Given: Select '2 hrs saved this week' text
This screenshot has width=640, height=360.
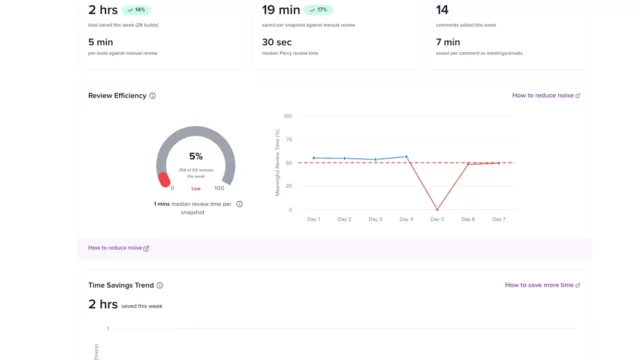Looking at the screenshot, I should (x=125, y=304).
